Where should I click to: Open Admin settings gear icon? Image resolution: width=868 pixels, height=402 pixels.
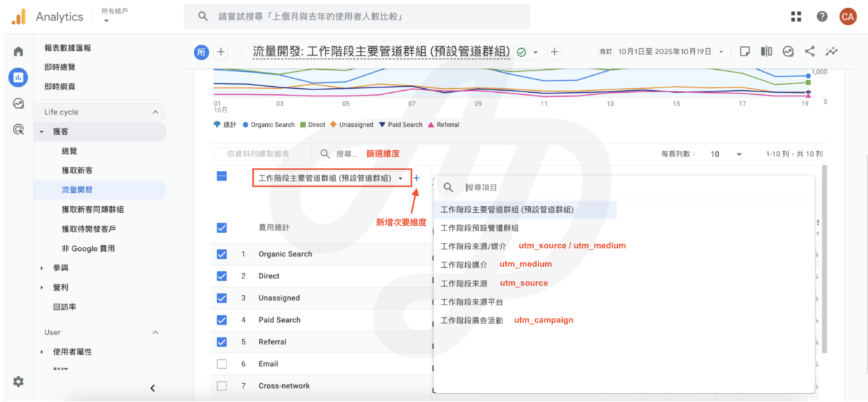pyautogui.click(x=18, y=382)
